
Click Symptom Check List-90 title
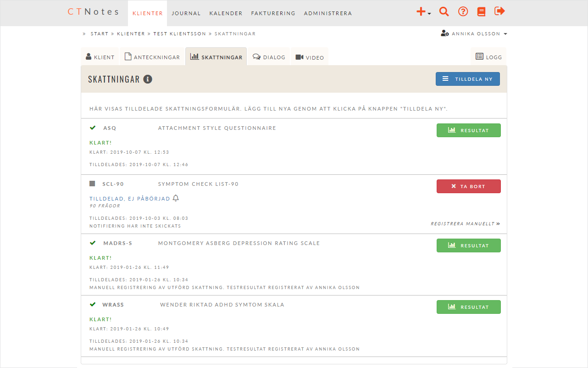(x=198, y=184)
